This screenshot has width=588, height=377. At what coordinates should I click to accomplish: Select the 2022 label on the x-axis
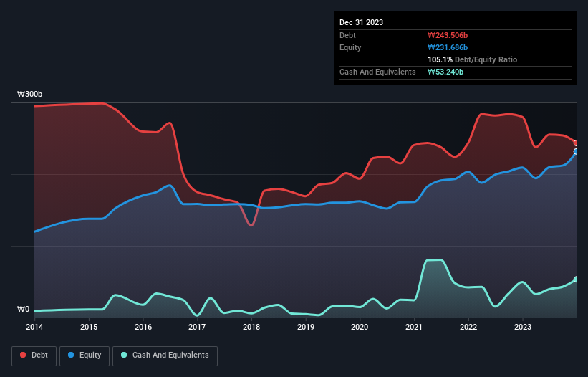click(468, 327)
